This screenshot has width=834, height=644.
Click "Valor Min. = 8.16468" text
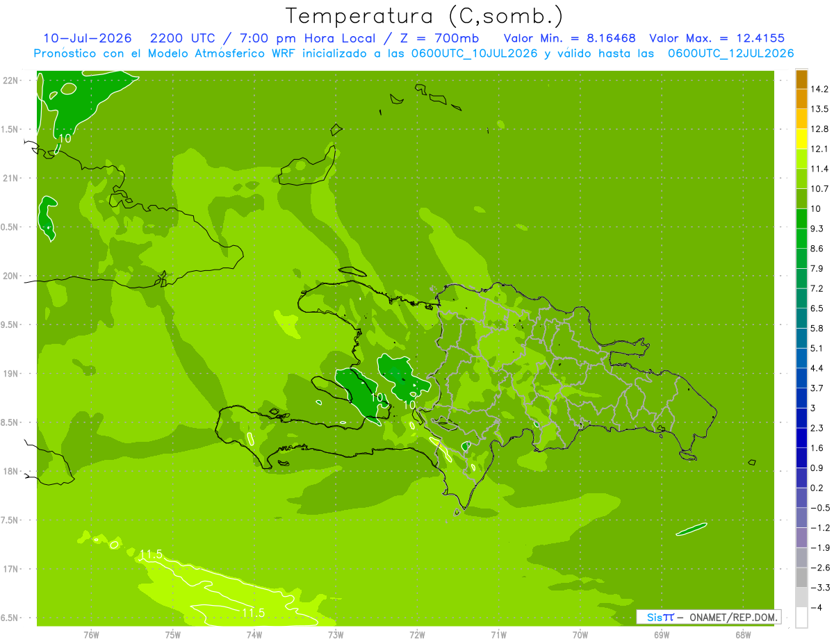[569, 39]
